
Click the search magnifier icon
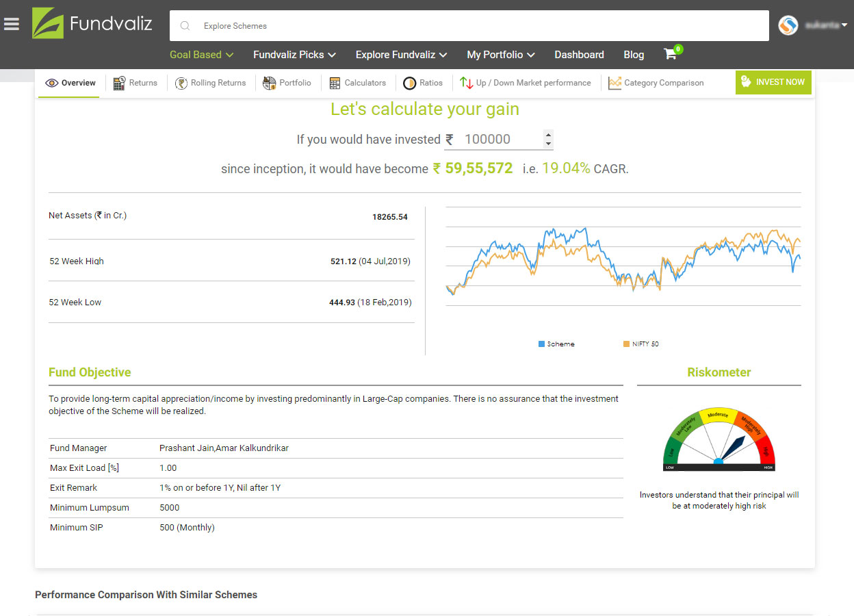point(185,26)
